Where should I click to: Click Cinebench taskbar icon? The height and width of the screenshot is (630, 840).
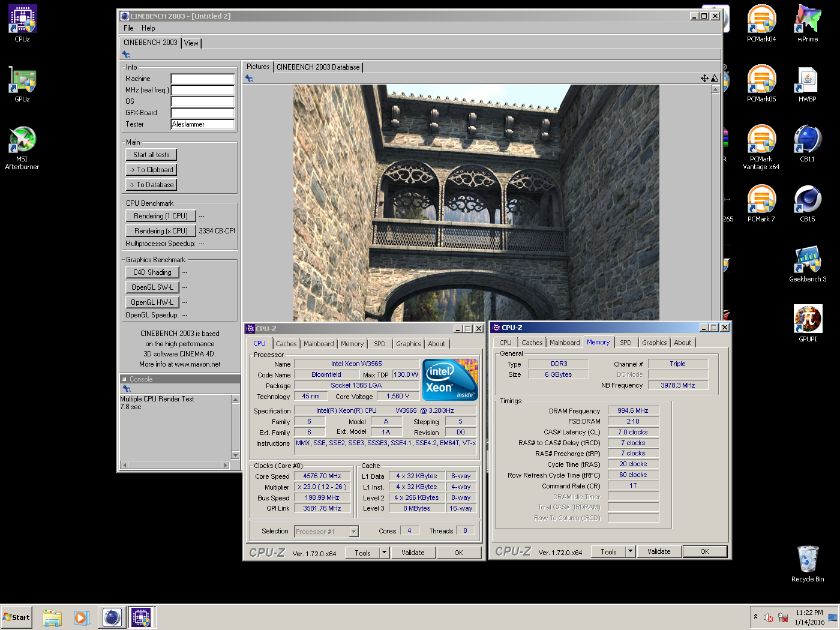(112, 617)
